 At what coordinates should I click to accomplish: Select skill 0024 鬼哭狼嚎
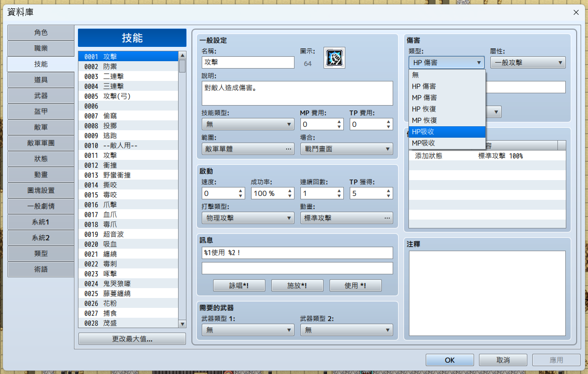coord(128,284)
